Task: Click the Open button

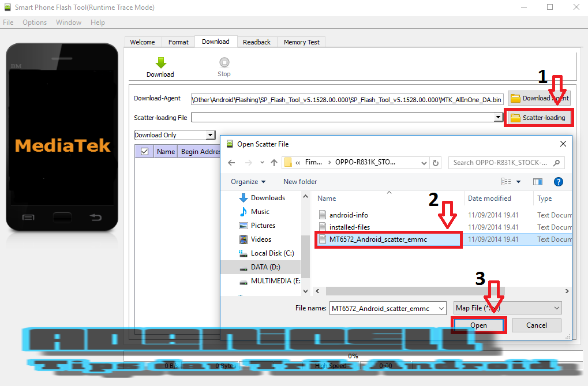Action: click(478, 325)
